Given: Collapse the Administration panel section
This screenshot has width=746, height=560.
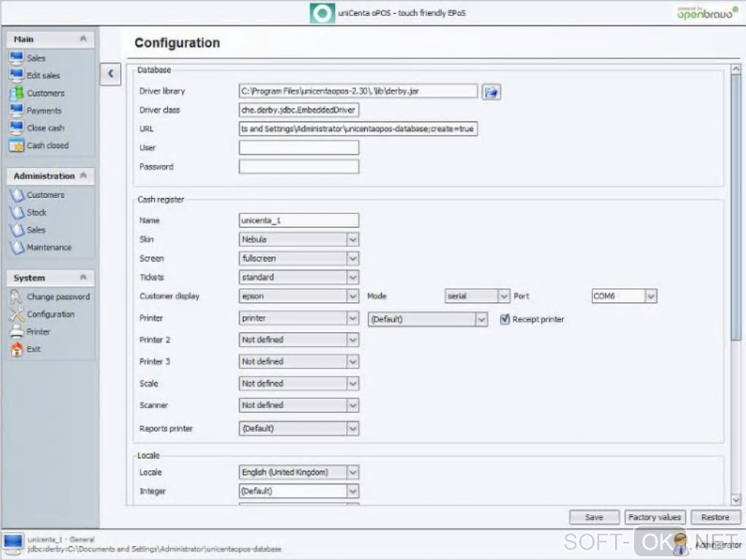Looking at the screenshot, I should click(x=83, y=176).
